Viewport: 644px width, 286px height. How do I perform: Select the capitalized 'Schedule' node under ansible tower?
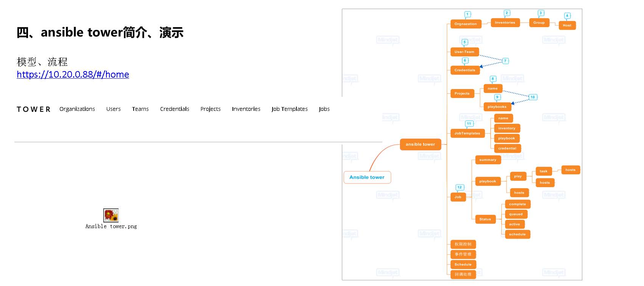click(463, 264)
